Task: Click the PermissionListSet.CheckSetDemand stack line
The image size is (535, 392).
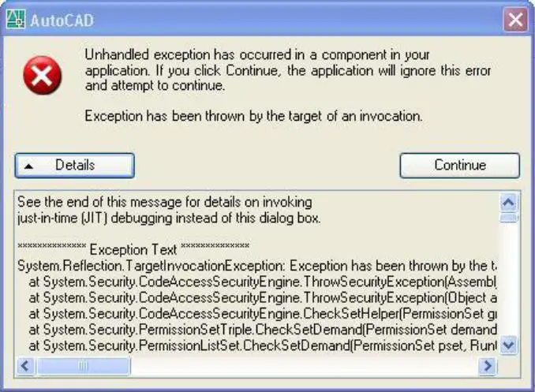Action: pos(263,346)
